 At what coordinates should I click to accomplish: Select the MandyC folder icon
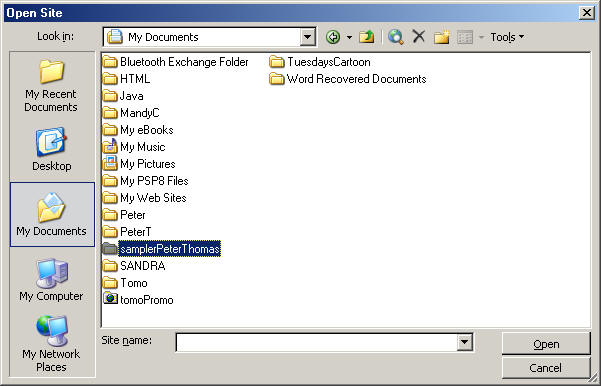[x=110, y=113]
